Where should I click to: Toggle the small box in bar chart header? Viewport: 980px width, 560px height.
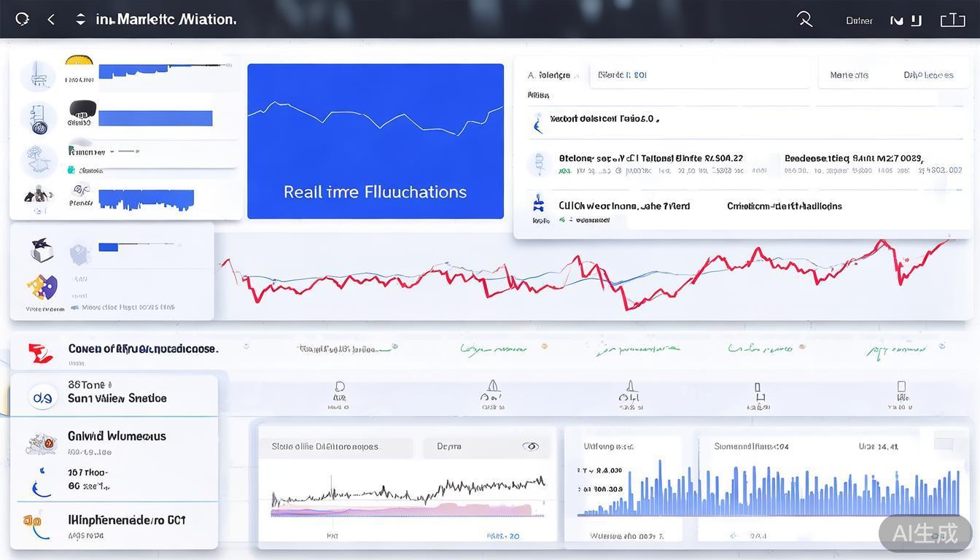[x=943, y=444]
